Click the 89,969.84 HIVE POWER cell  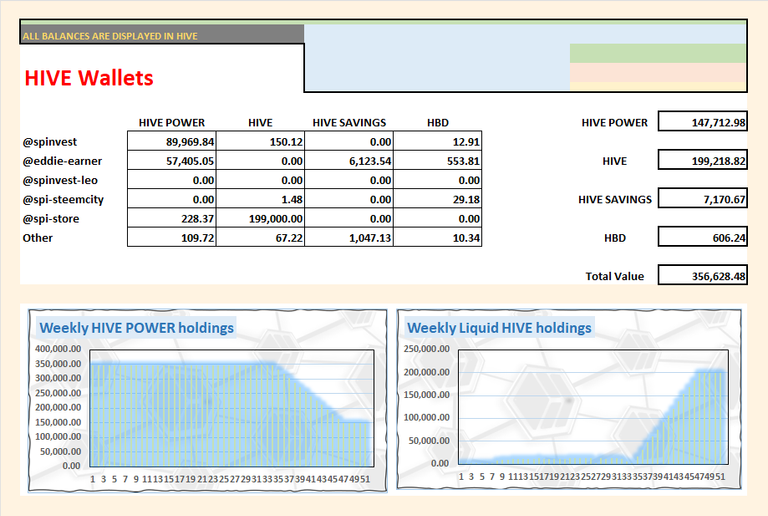(x=171, y=142)
